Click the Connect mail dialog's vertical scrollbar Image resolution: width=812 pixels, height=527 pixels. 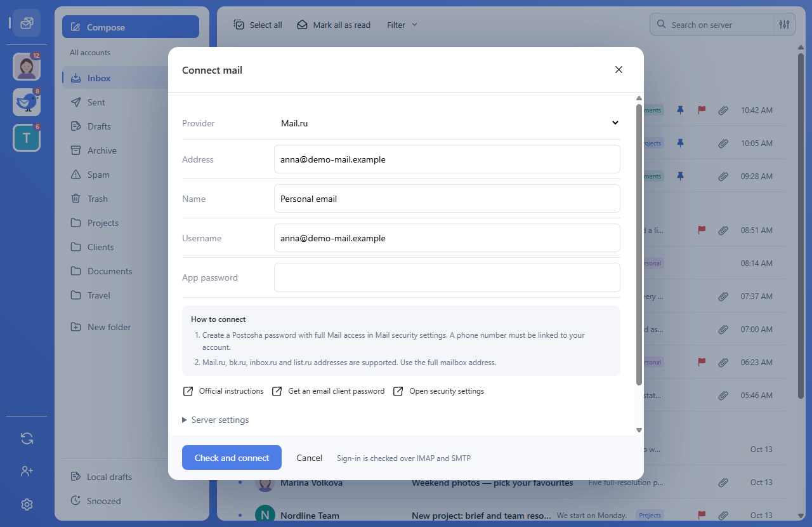tap(639, 244)
